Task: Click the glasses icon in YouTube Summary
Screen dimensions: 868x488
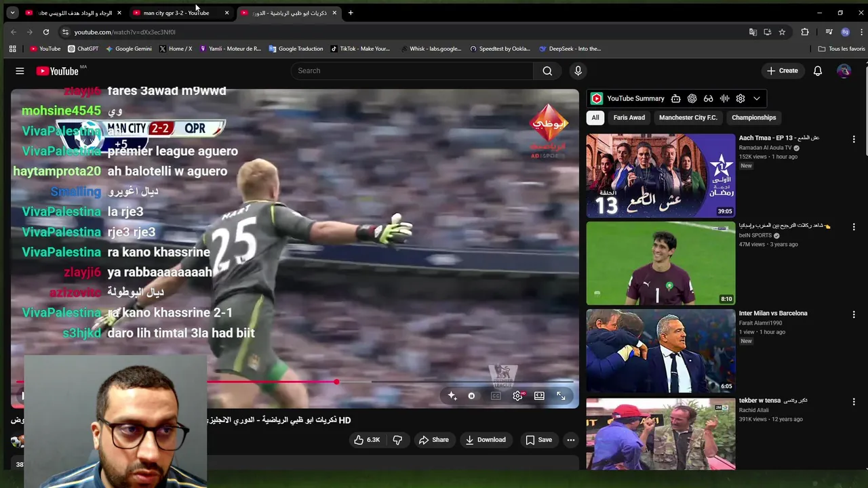Action: pyautogui.click(x=708, y=98)
